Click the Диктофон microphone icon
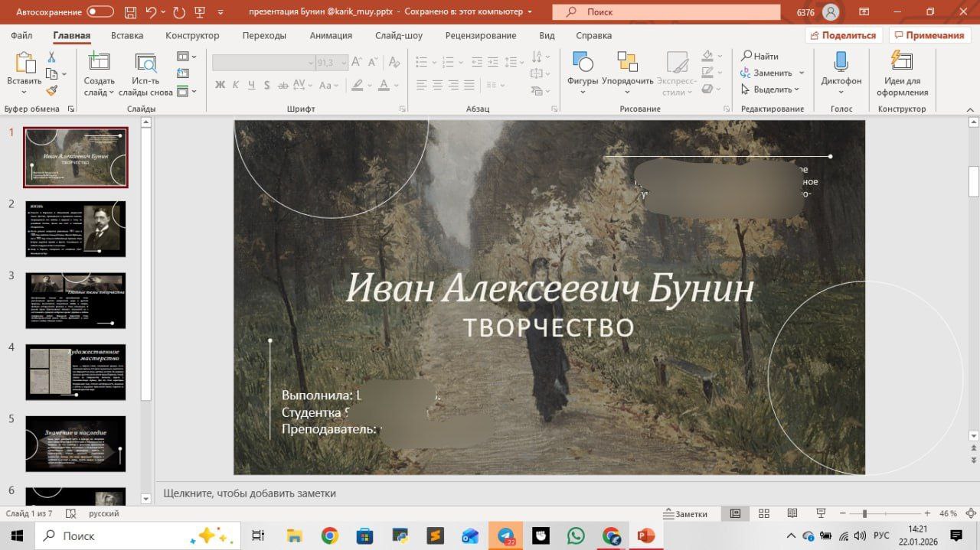This screenshot has height=550, width=980. [x=841, y=62]
